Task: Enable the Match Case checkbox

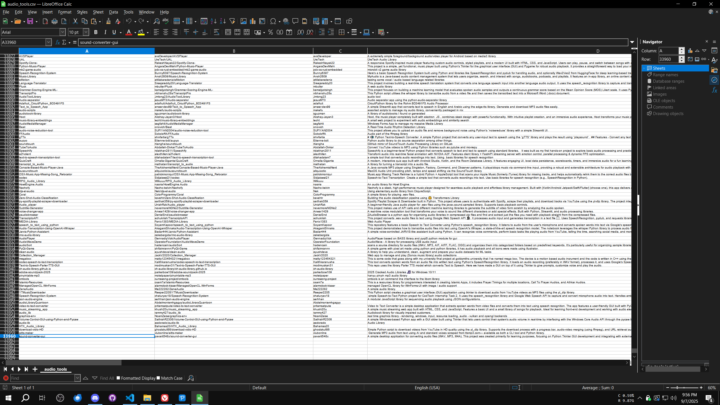Action: coord(158,378)
